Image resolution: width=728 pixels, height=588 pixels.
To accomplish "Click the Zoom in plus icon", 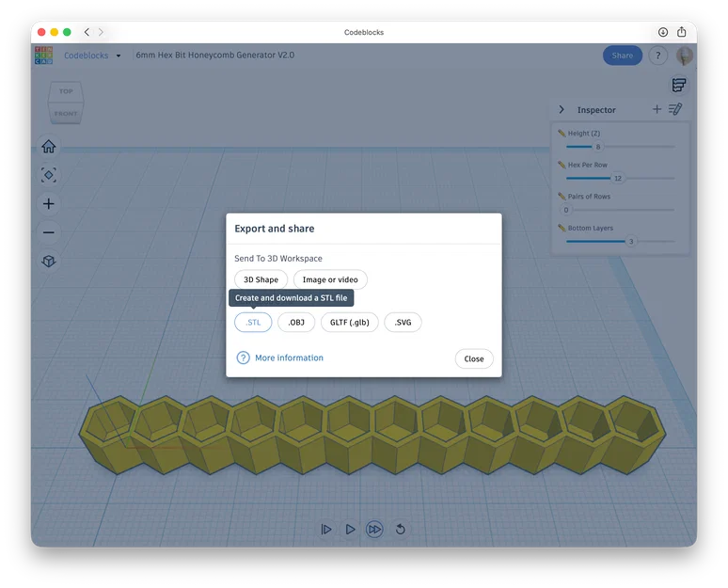I will tap(49, 204).
